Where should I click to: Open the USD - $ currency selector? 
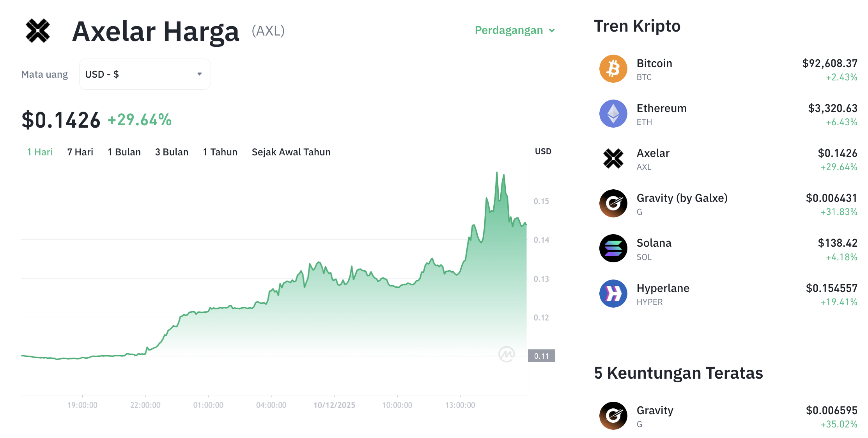(145, 74)
